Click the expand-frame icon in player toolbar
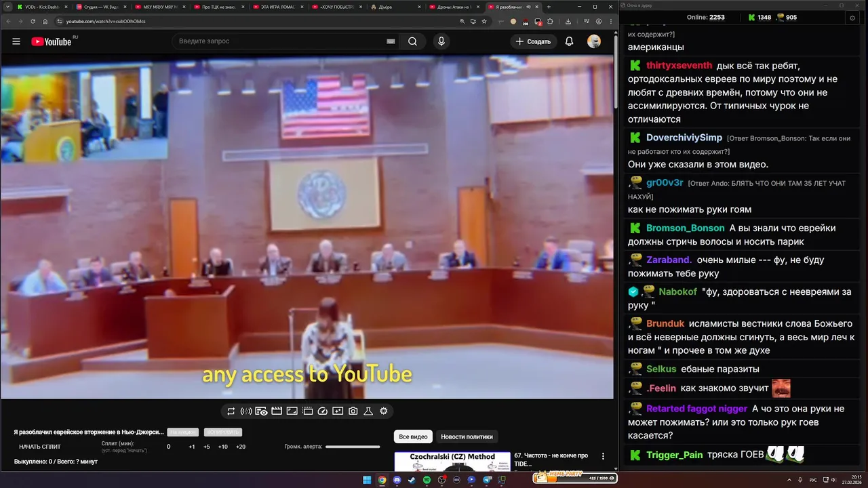The image size is (868, 488). pyautogui.click(x=292, y=411)
